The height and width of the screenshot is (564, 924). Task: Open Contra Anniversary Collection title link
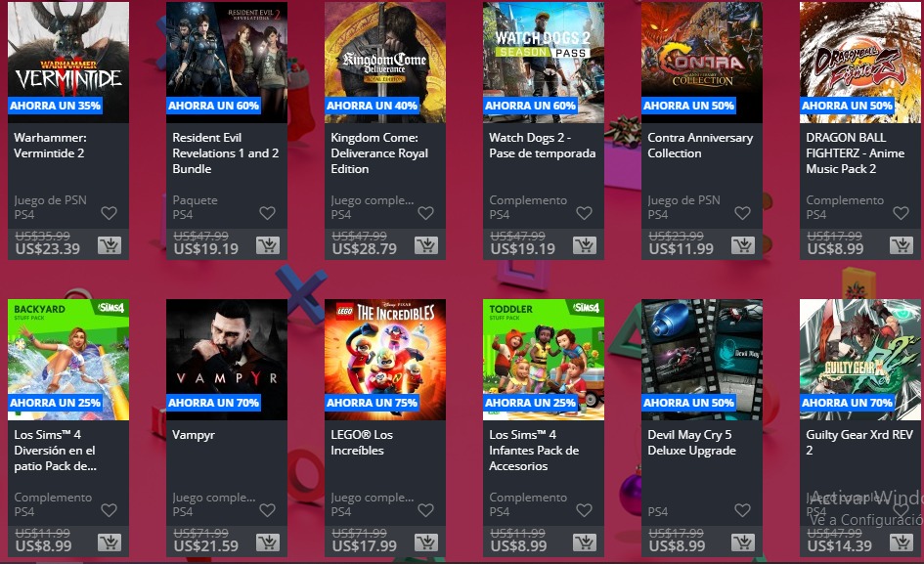pyautogui.click(x=700, y=146)
